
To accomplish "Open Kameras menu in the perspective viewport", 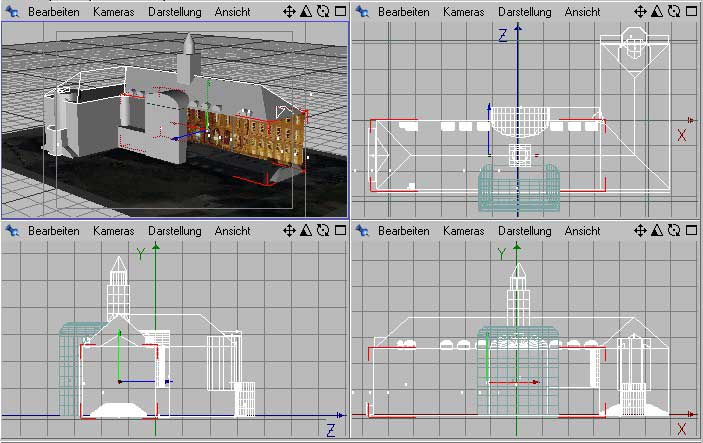I will pyautogui.click(x=114, y=12).
